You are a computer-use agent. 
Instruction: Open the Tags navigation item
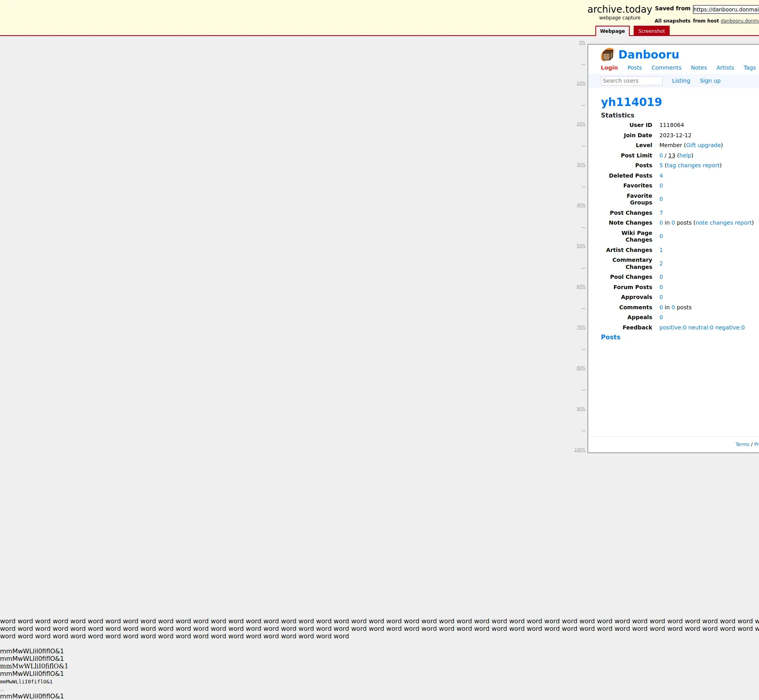click(750, 68)
